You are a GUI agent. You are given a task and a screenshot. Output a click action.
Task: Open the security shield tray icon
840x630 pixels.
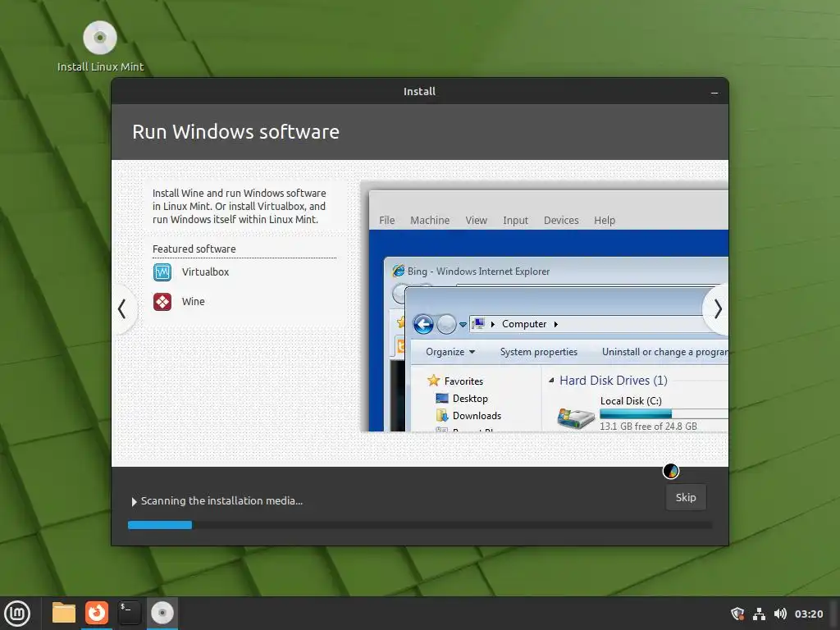pos(737,614)
